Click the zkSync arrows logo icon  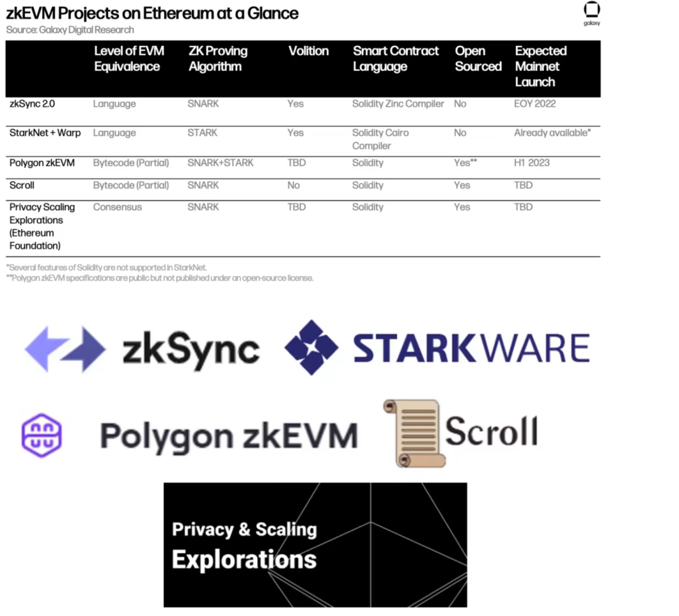click(x=65, y=349)
